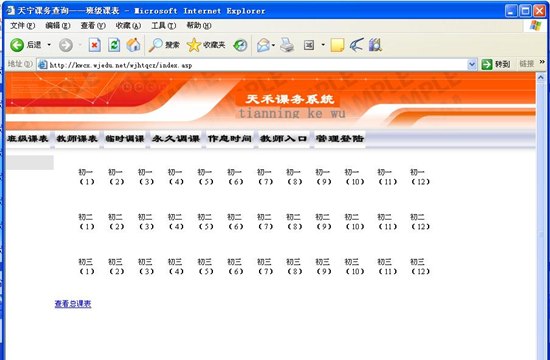Switch to the 教师课表 tab

point(77,139)
